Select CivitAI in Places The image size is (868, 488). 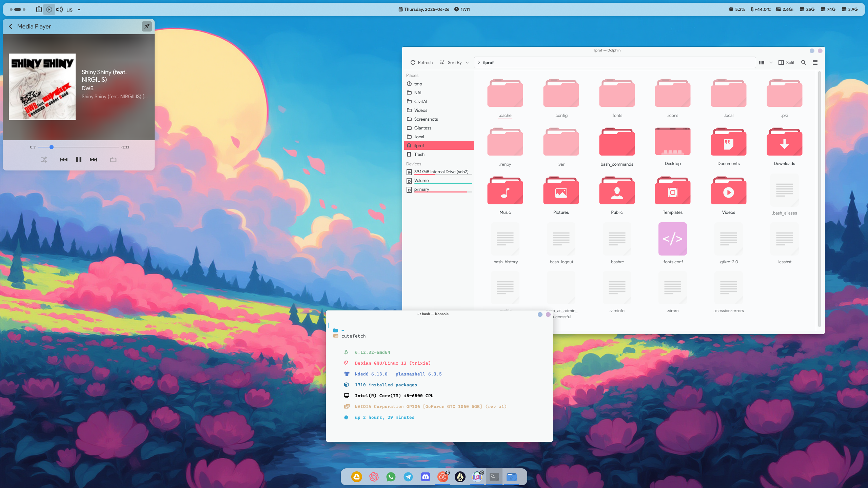tap(439, 101)
